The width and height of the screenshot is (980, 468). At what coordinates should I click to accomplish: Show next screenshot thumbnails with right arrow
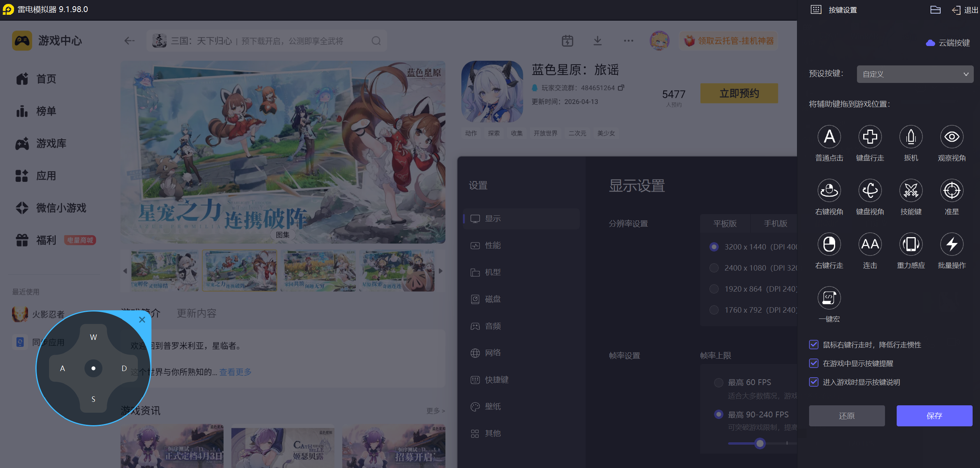(x=440, y=271)
